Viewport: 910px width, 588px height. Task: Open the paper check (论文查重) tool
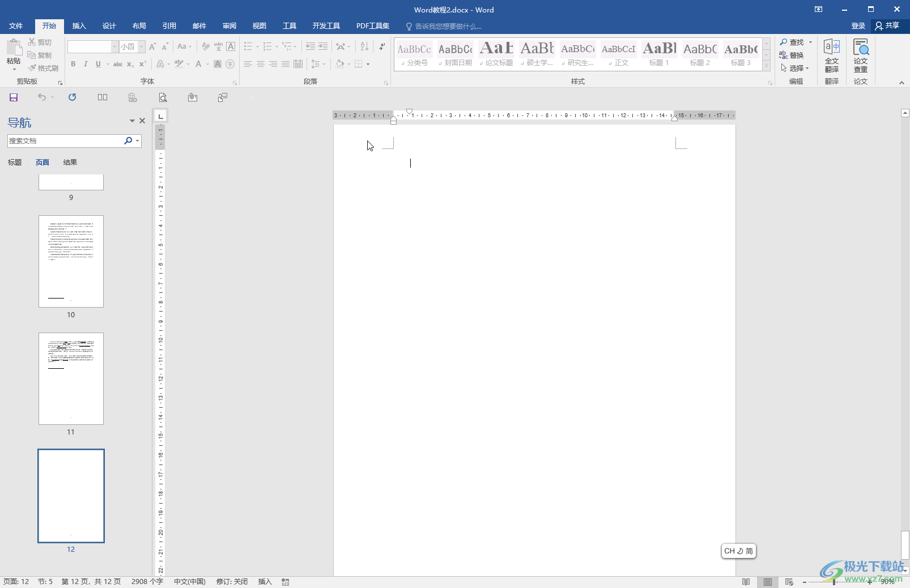pyautogui.click(x=861, y=56)
